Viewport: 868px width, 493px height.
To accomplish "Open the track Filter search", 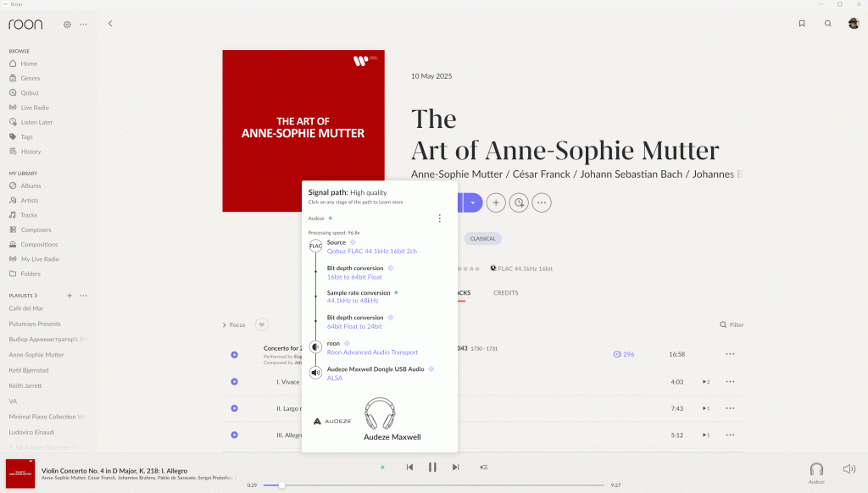I will pos(732,324).
